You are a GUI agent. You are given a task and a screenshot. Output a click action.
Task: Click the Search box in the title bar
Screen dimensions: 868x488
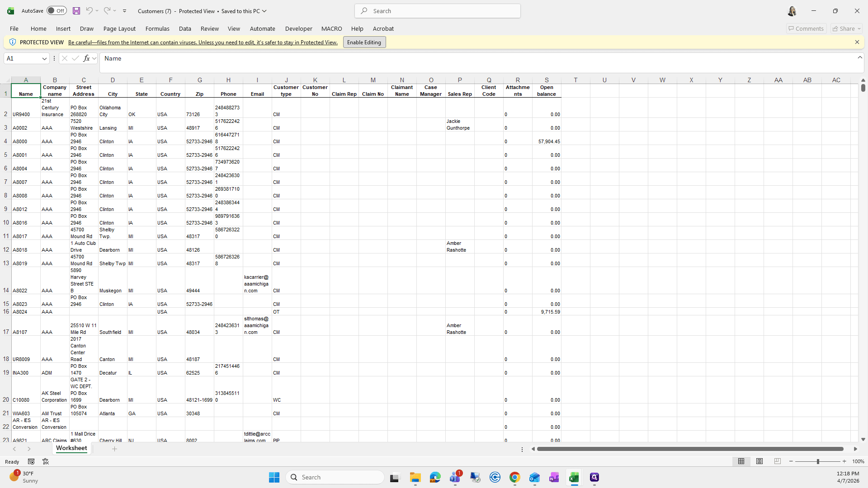438,11
